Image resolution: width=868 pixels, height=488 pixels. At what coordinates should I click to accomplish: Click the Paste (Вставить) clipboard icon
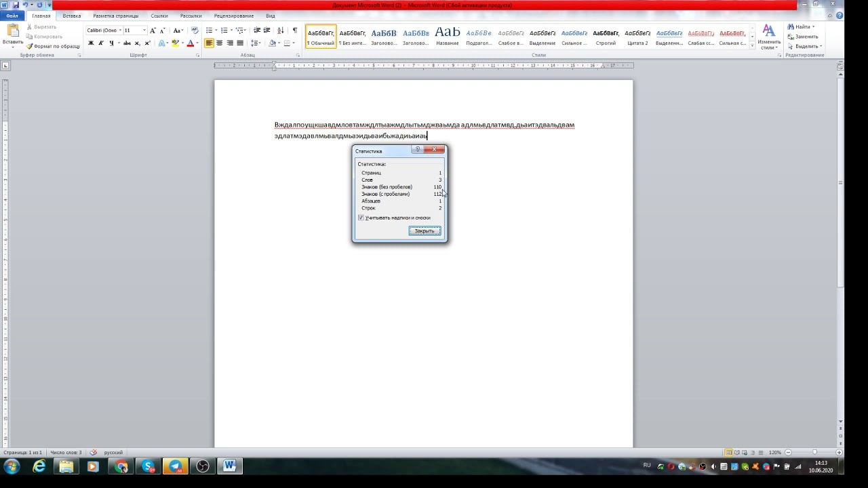(13, 31)
